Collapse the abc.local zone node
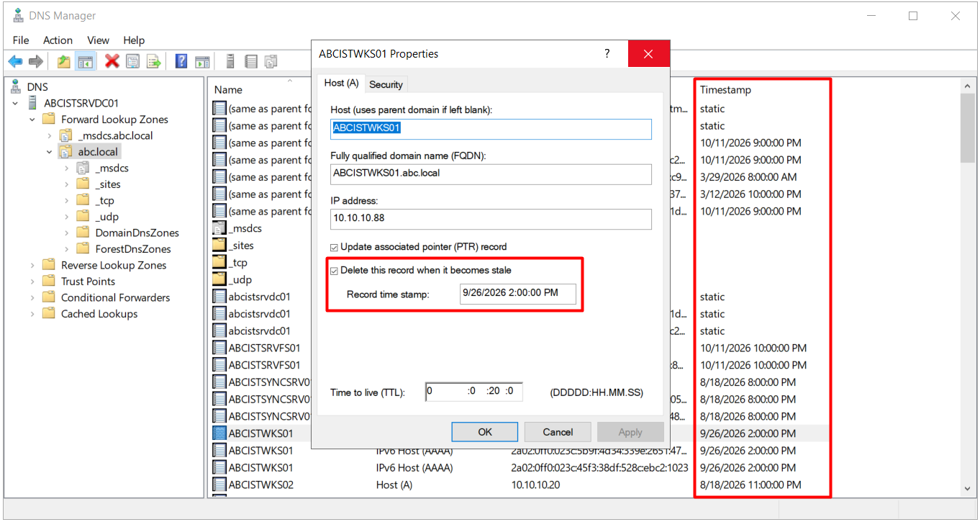 point(49,152)
